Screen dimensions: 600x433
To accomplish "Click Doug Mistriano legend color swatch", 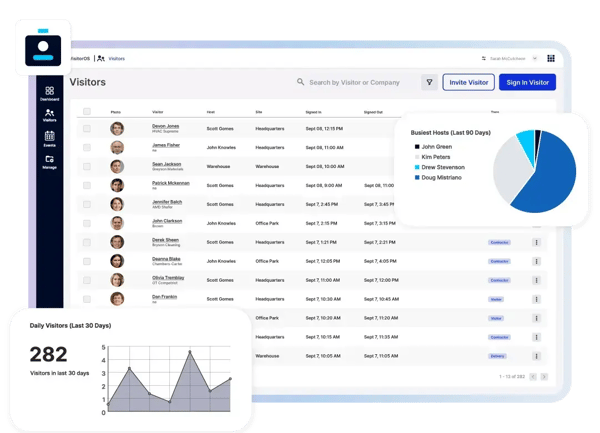I will pyautogui.click(x=417, y=177).
